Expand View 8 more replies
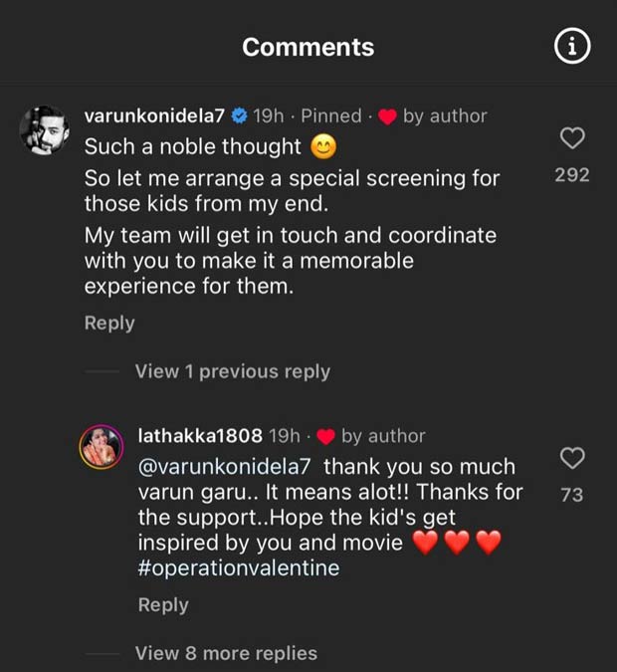 click(226, 653)
